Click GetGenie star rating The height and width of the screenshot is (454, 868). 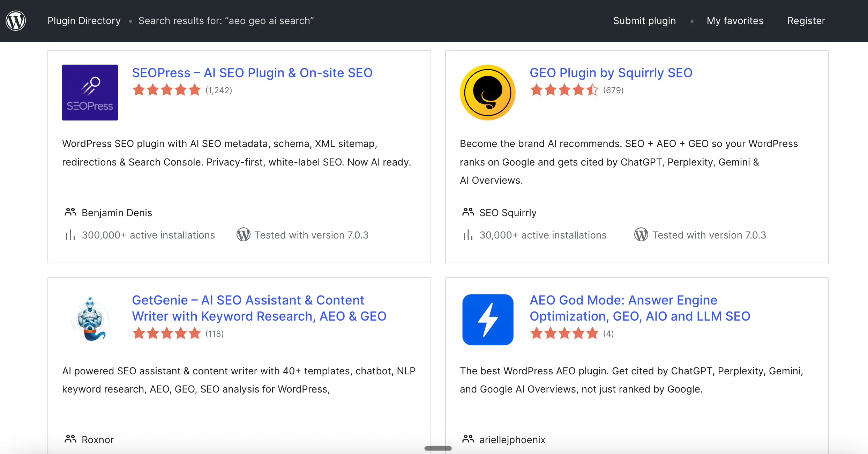point(167,334)
